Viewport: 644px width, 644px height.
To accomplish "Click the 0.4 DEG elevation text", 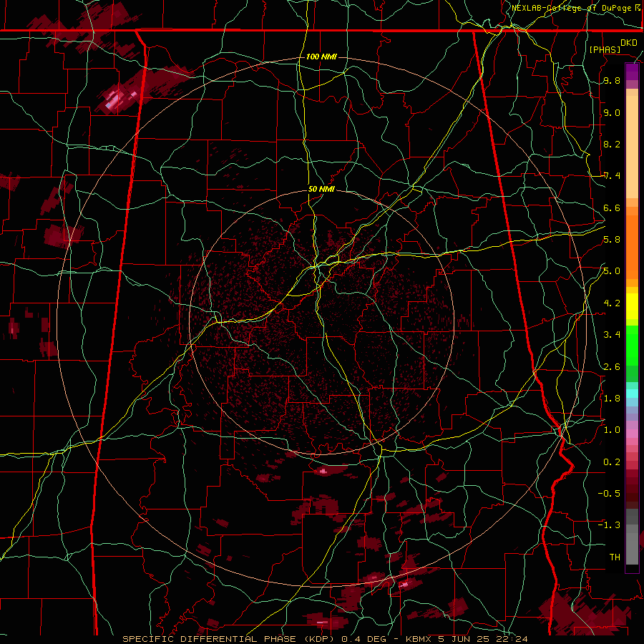I will click(364, 639).
